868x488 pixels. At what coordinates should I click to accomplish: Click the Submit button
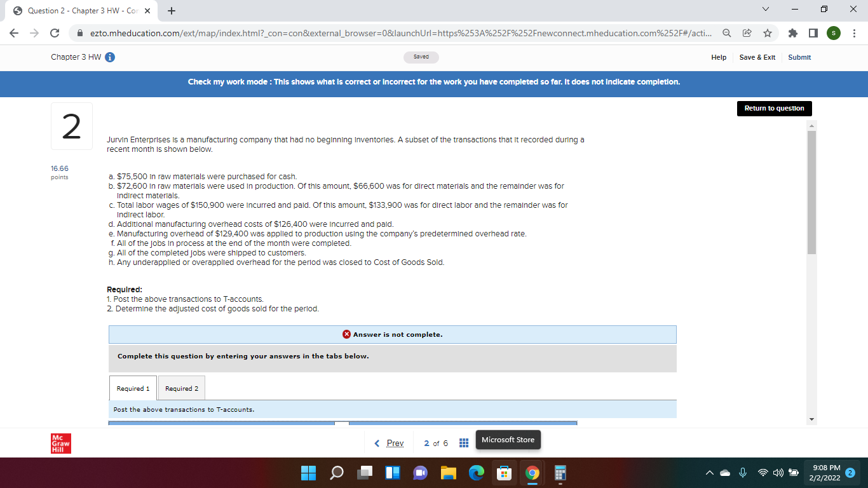(x=799, y=57)
